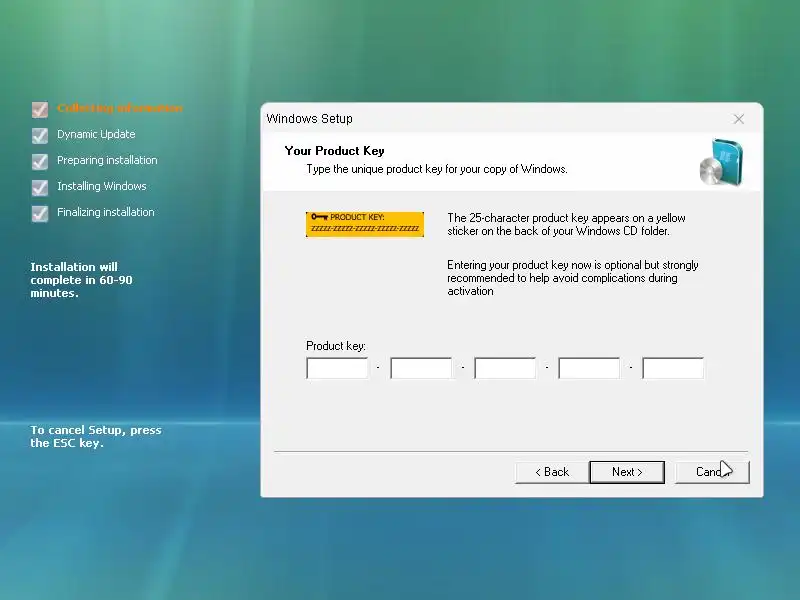This screenshot has height=600, width=800.
Task: Click the Finalizing installation checkmark
Action: pos(40,213)
